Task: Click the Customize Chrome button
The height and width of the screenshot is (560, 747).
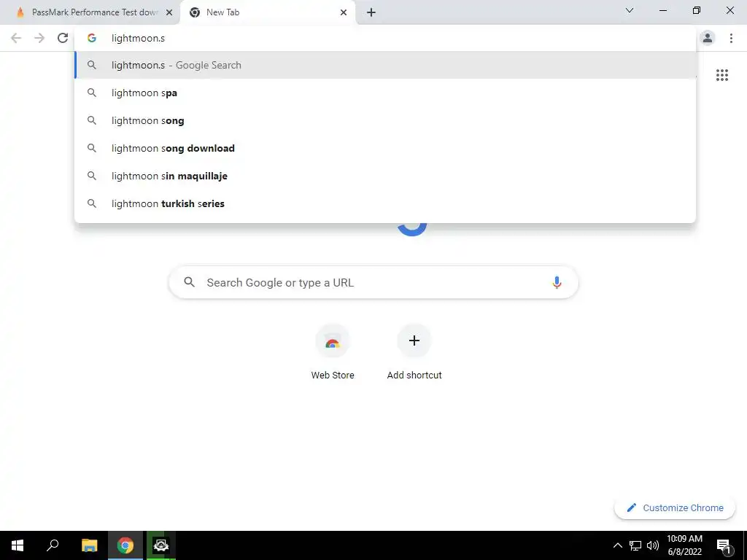Action: click(x=675, y=507)
